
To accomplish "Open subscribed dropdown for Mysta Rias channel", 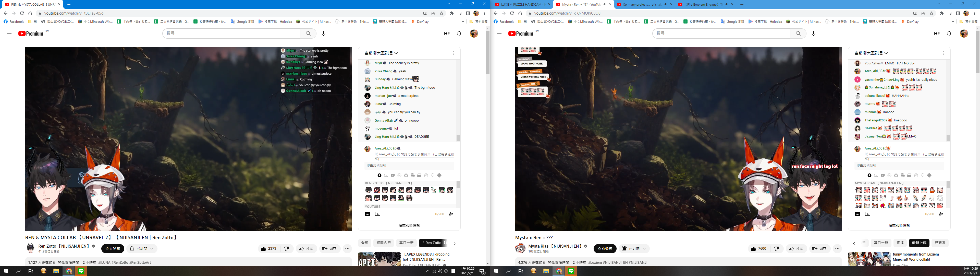I will (634, 249).
